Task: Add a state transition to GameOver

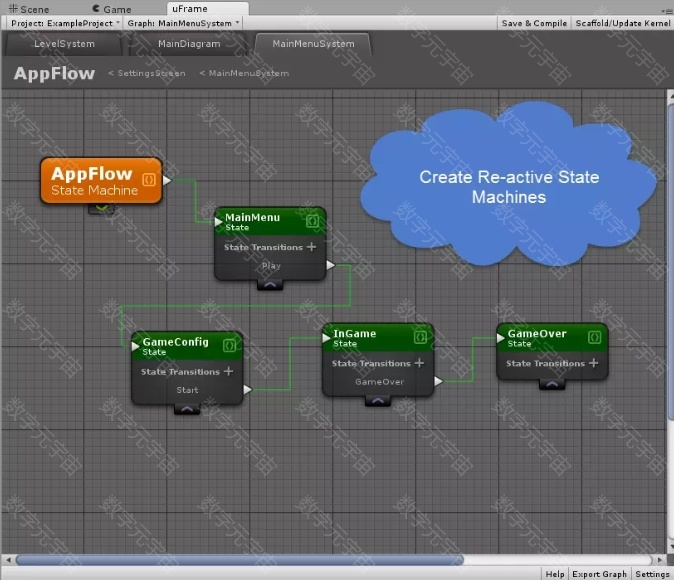Action: (x=594, y=363)
